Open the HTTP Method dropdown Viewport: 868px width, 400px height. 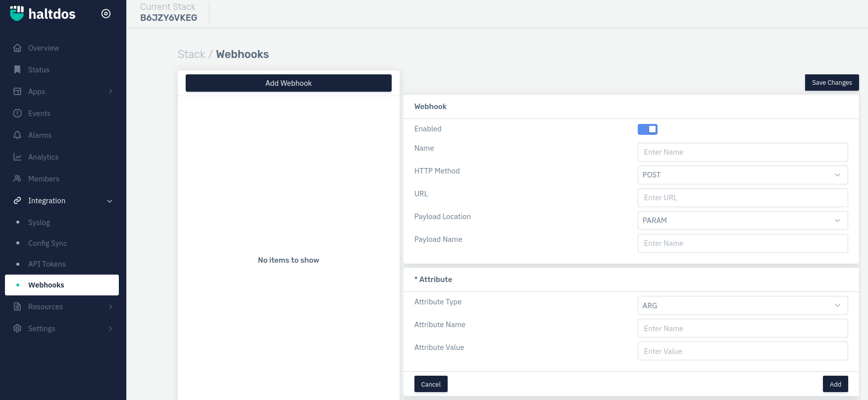743,175
